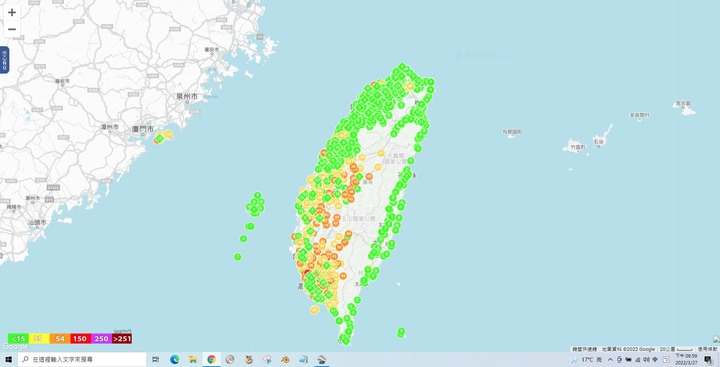Click the Google logo on the map
Image resolution: width=720 pixels, height=367 pixels.
tap(15, 347)
